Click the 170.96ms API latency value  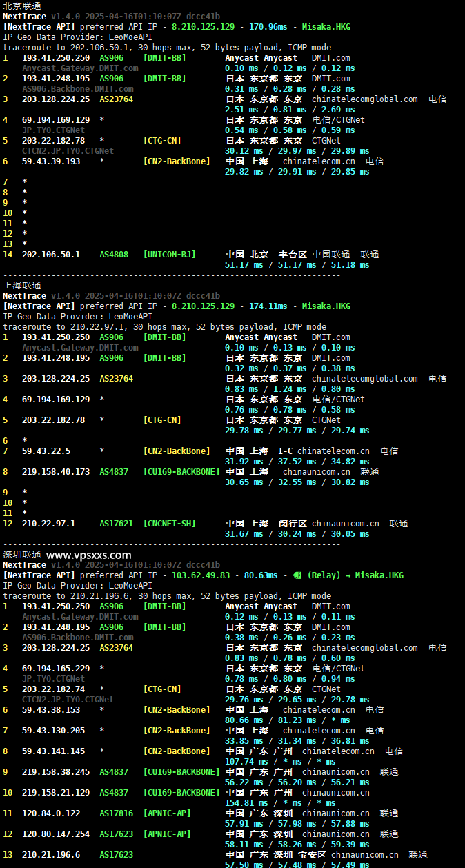268,27
